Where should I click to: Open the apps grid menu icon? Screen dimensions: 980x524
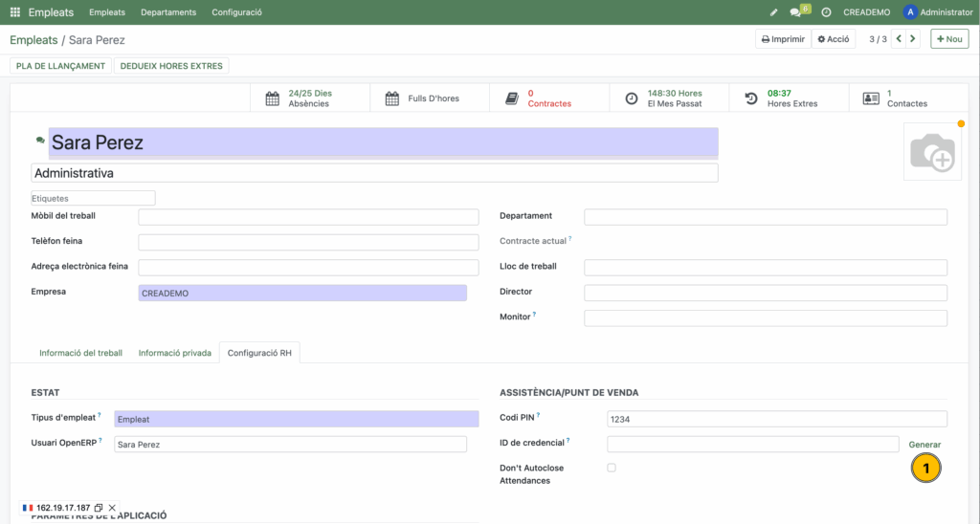point(15,12)
